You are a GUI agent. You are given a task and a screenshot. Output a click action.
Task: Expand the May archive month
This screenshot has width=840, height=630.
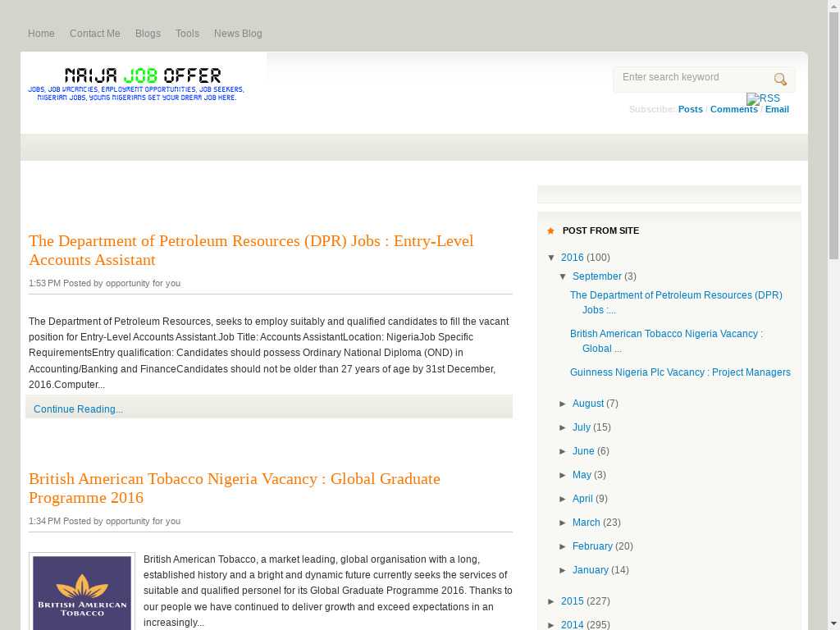pos(563,475)
